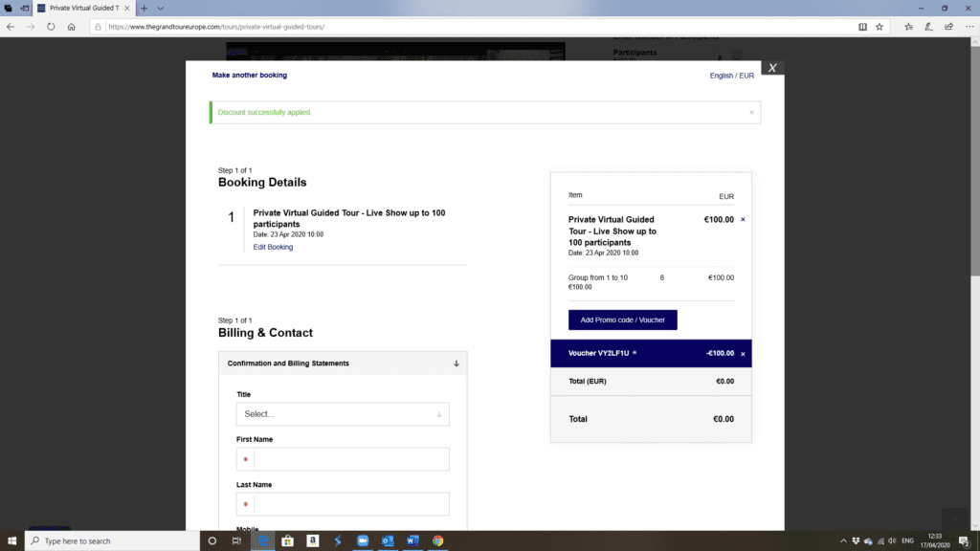Open Reading view
Screen dimensions: 980x551
coord(862,27)
